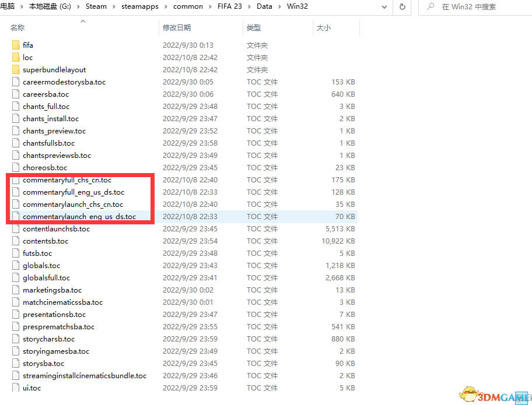The width and height of the screenshot is (532, 405).
Task: Open the fifa folder icon
Action: (16, 45)
